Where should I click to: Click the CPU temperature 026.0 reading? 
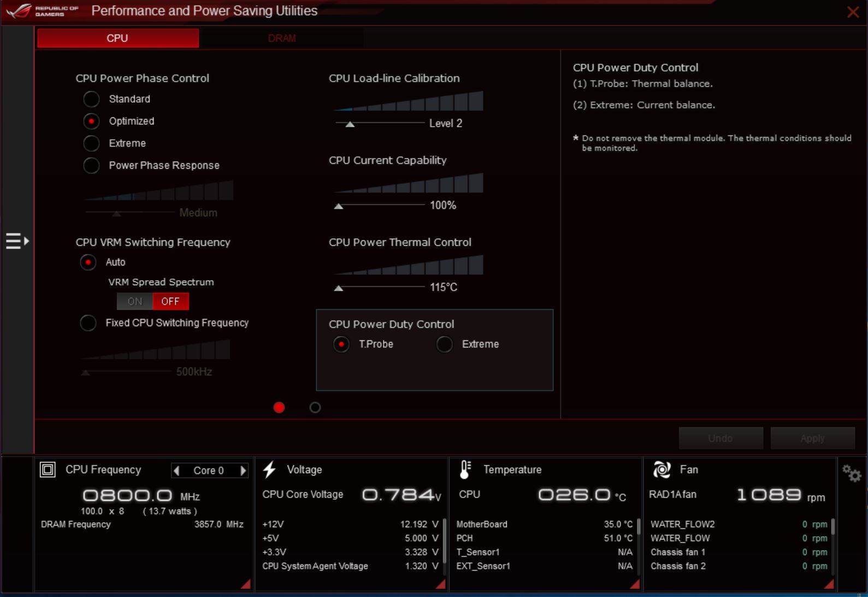[x=582, y=495]
